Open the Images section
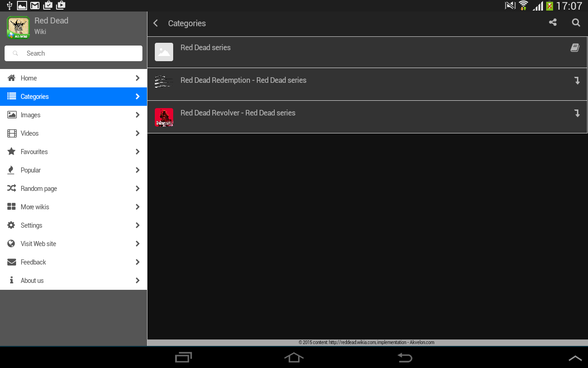This screenshot has height=368, width=588. pos(73,115)
